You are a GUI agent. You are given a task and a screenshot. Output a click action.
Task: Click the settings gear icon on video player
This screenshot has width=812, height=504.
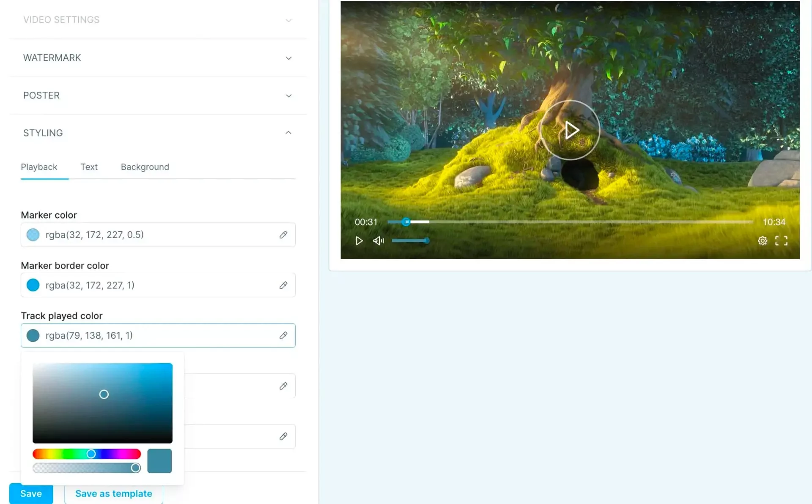pos(763,241)
